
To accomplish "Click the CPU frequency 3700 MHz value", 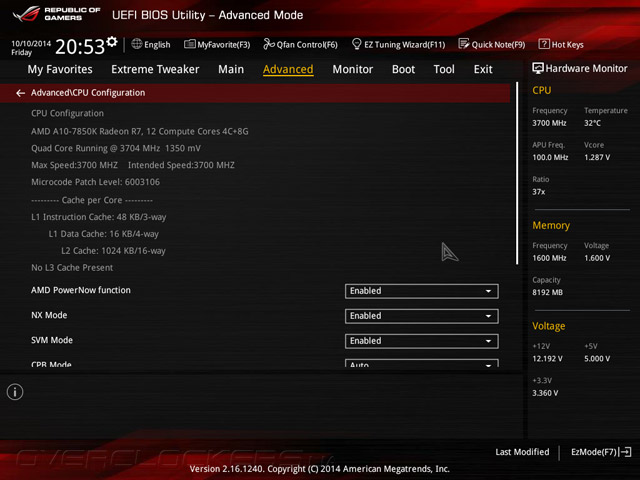I will pyautogui.click(x=549, y=123).
